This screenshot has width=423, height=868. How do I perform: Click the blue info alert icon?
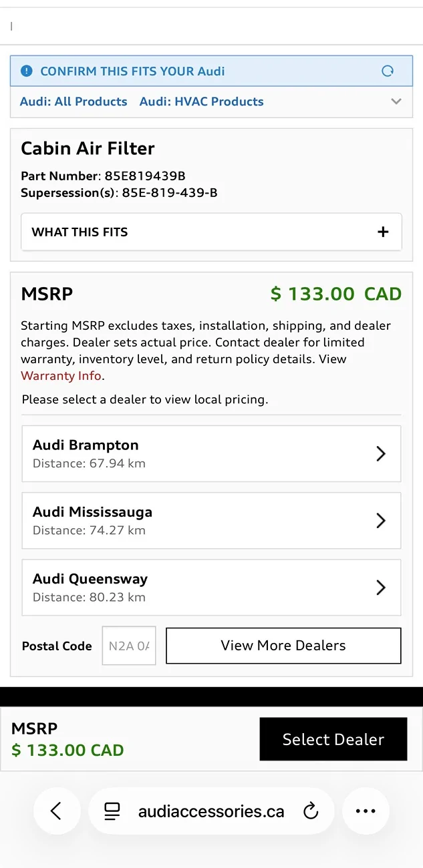(26, 71)
